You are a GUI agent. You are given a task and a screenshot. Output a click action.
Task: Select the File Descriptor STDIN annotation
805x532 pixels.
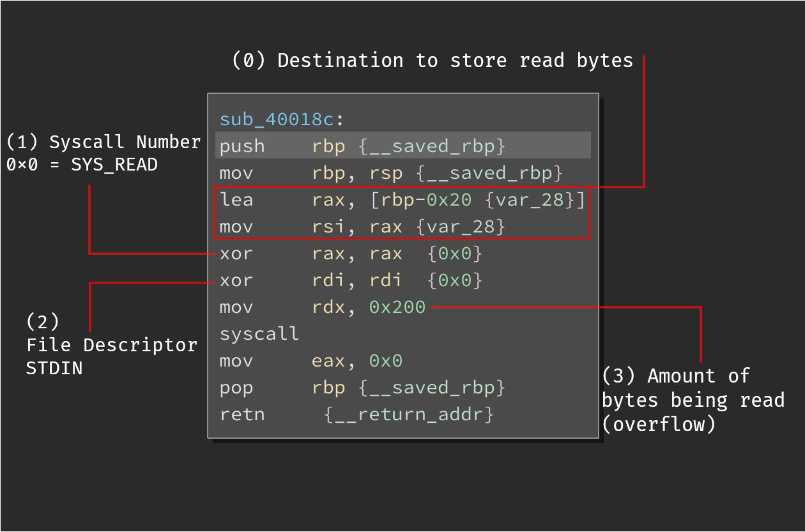click(x=111, y=345)
